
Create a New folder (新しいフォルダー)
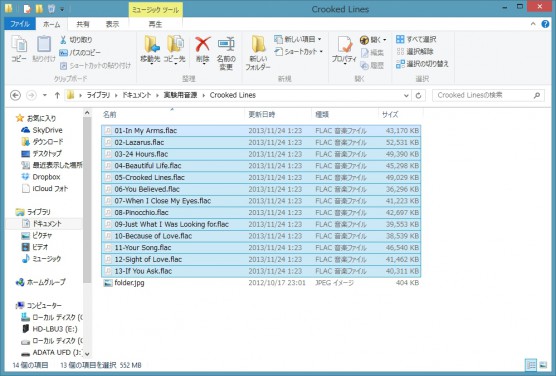click(x=258, y=53)
